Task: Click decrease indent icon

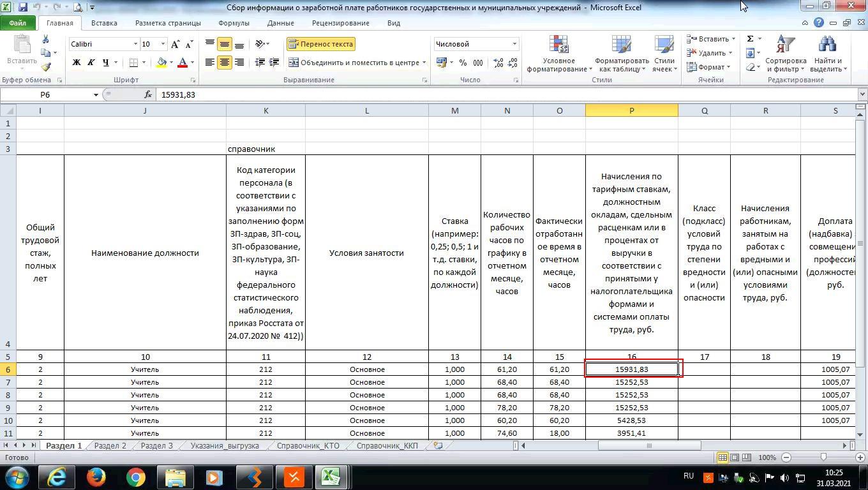Action: tap(260, 63)
